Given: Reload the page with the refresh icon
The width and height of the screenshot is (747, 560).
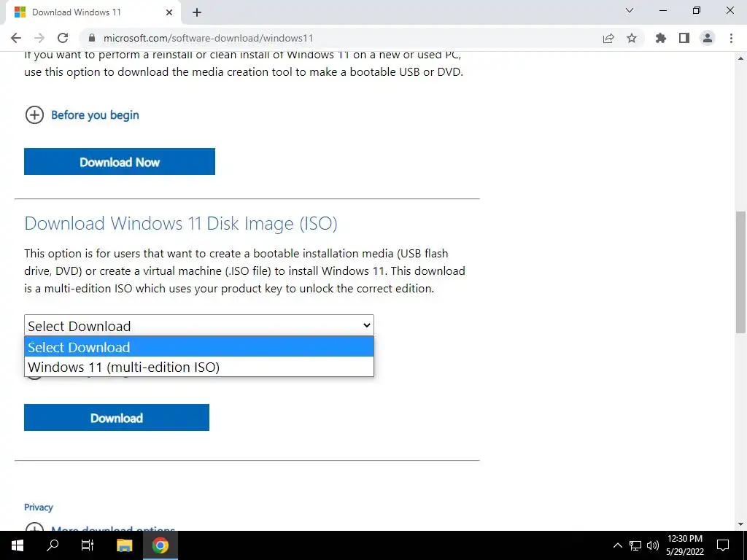Looking at the screenshot, I should 63,38.
